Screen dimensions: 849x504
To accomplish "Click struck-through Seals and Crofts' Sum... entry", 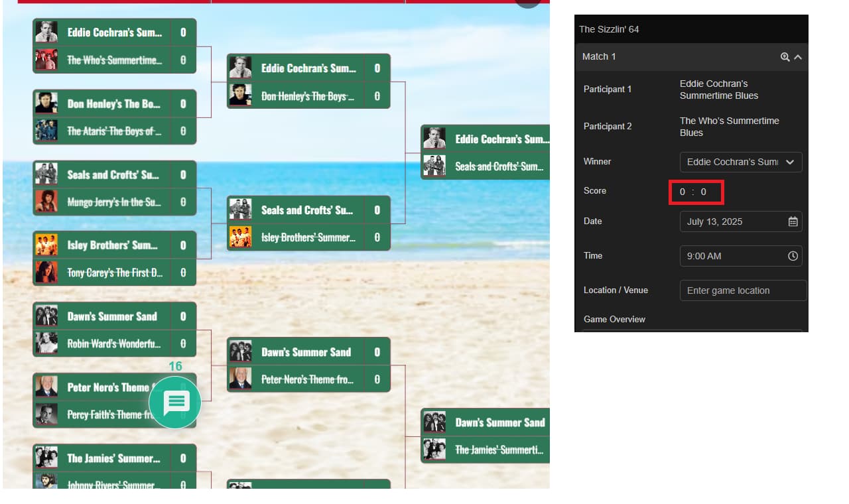I will pyautogui.click(x=486, y=166).
